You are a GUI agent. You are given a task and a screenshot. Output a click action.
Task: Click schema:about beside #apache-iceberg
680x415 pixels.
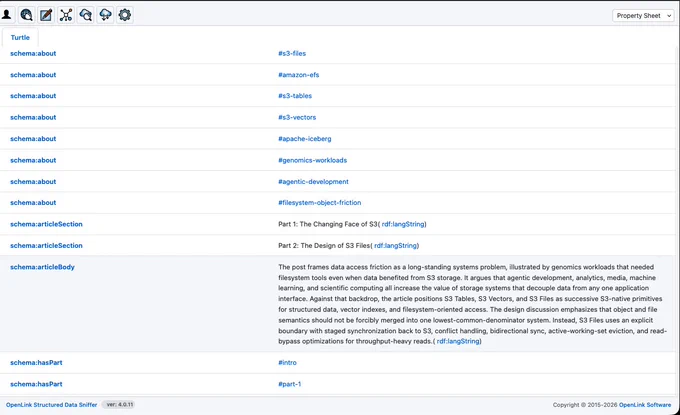33,139
